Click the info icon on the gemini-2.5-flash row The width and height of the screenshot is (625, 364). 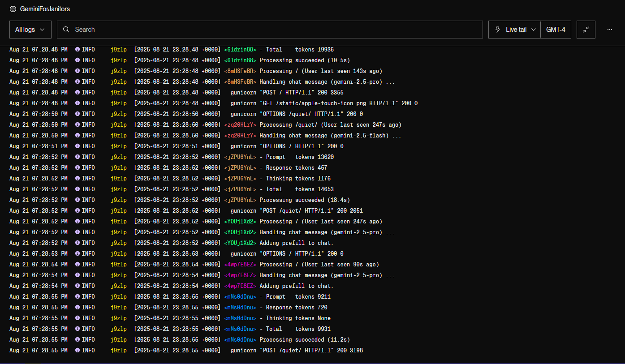tap(78, 136)
